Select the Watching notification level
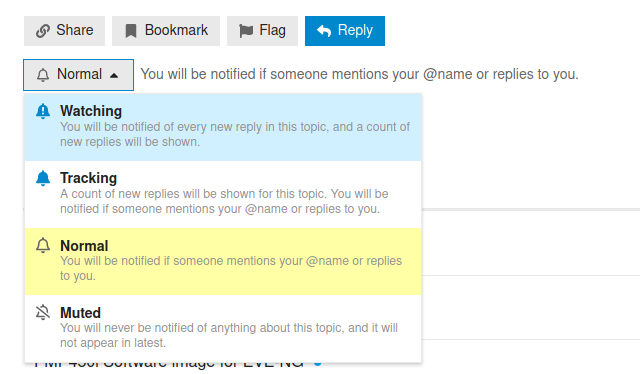The height and width of the screenshot is (374, 640). pyautogui.click(x=223, y=127)
